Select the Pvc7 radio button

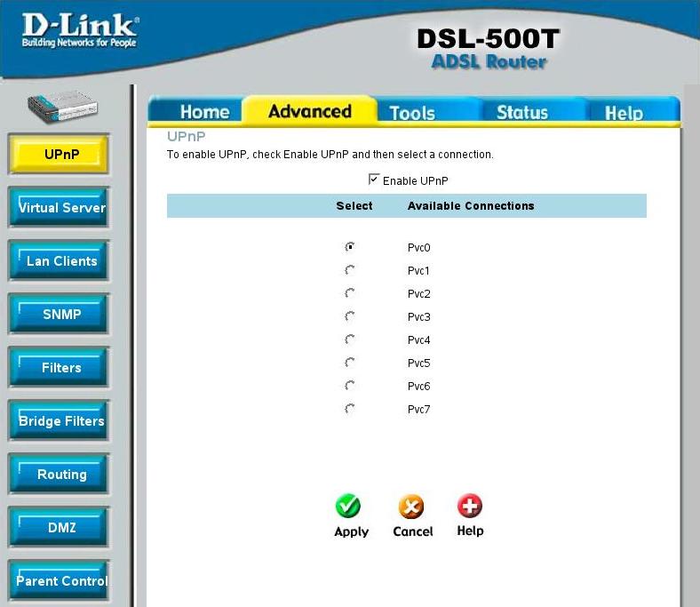point(349,409)
